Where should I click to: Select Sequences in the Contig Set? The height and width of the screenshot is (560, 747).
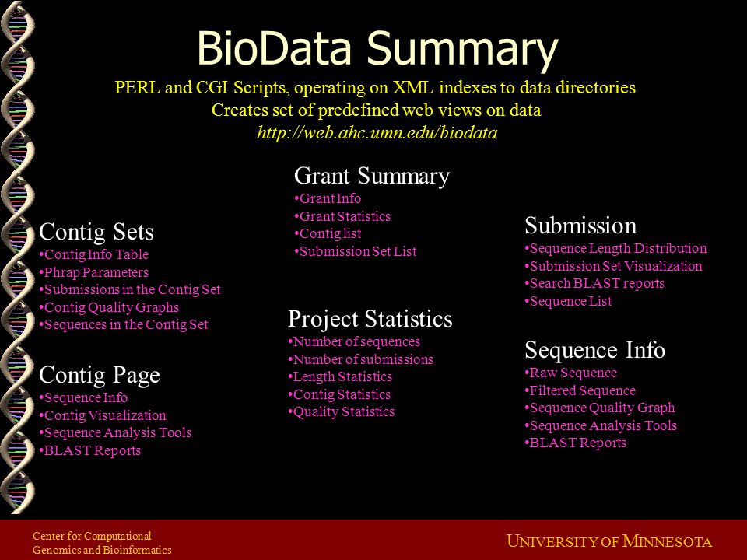pyautogui.click(x=124, y=325)
